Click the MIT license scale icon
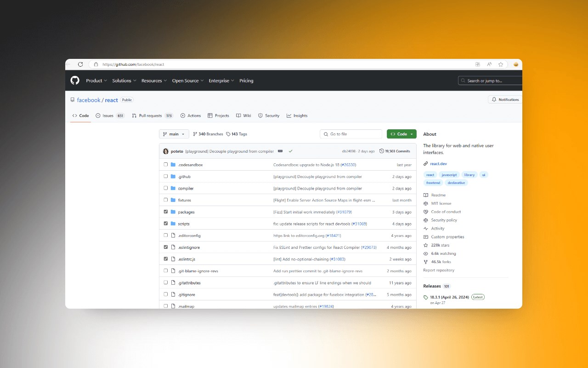 426,203
